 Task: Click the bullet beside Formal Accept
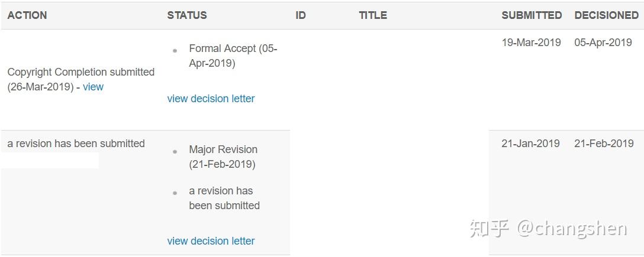tap(175, 51)
